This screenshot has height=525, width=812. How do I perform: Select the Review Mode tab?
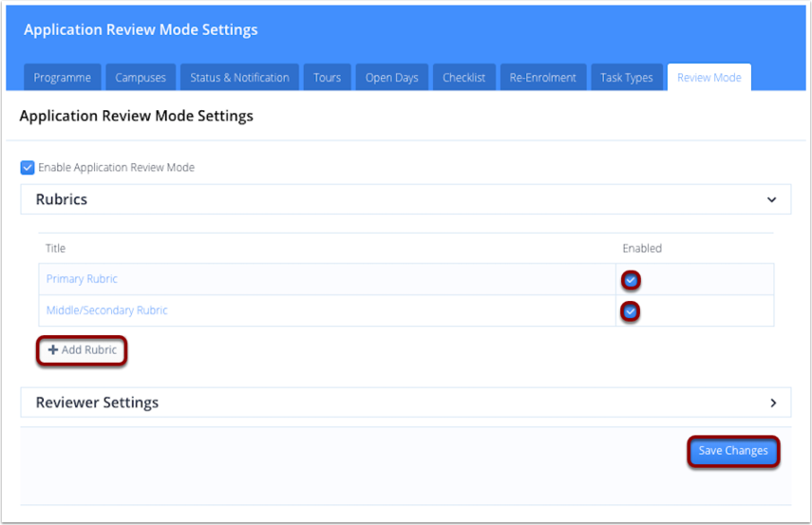[708, 78]
